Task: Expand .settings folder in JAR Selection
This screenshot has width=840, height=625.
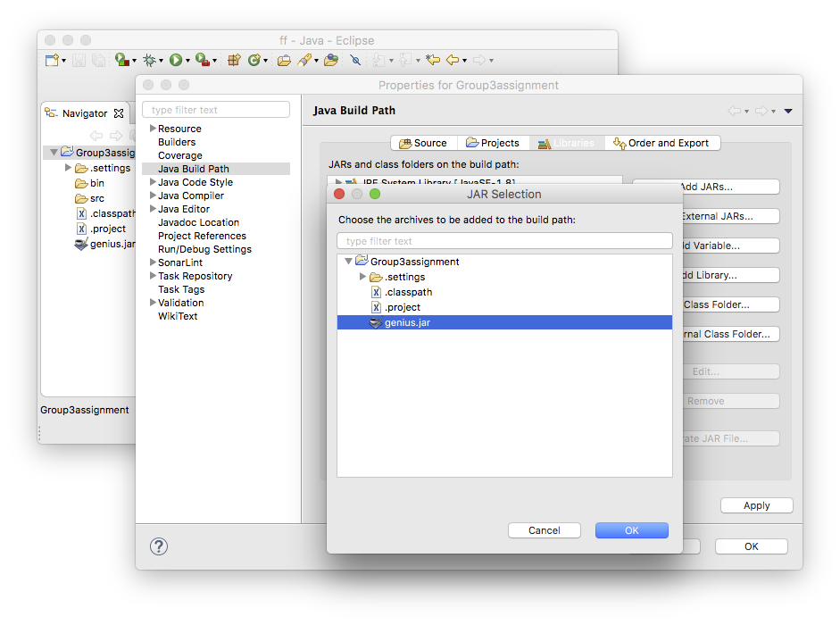Action: click(x=362, y=277)
